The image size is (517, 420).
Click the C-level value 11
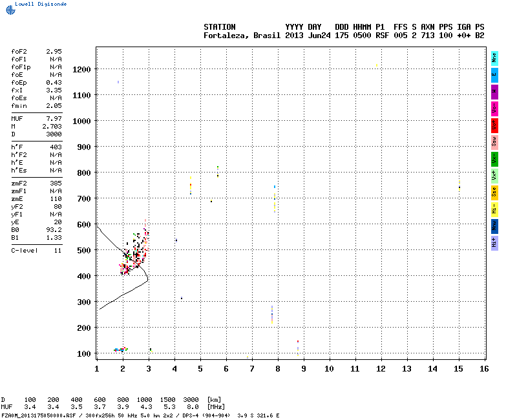click(58, 251)
